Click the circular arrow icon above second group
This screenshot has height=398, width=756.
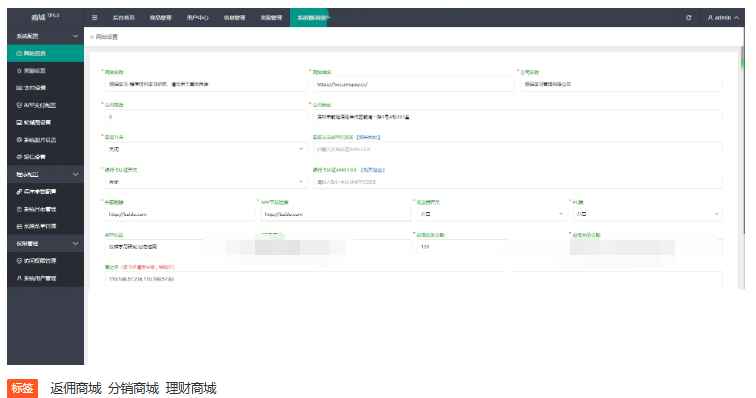(x=19, y=157)
